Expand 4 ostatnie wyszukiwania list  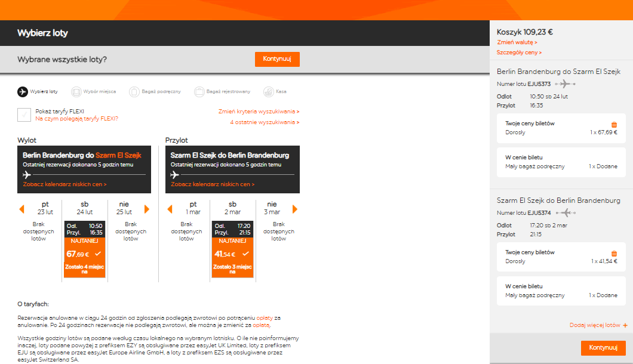tap(265, 122)
